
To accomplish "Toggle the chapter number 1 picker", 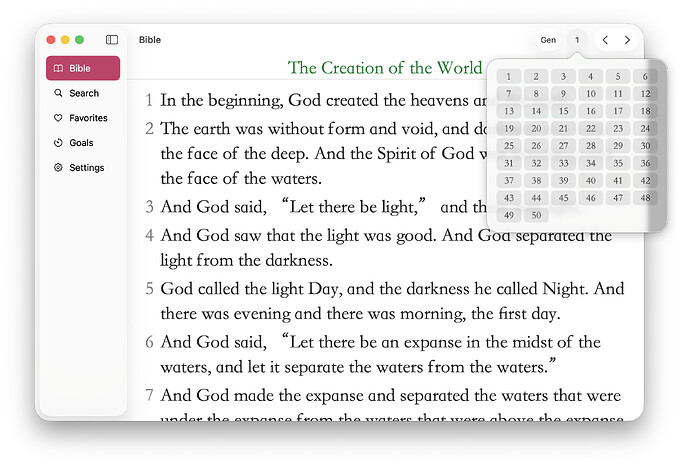I will (577, 40).
